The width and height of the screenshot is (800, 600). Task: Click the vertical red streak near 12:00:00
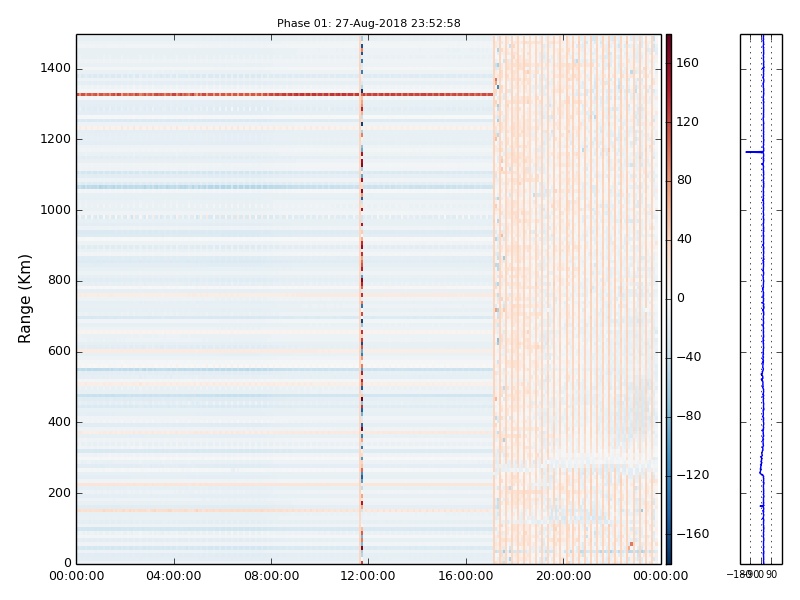coord(362,299)
